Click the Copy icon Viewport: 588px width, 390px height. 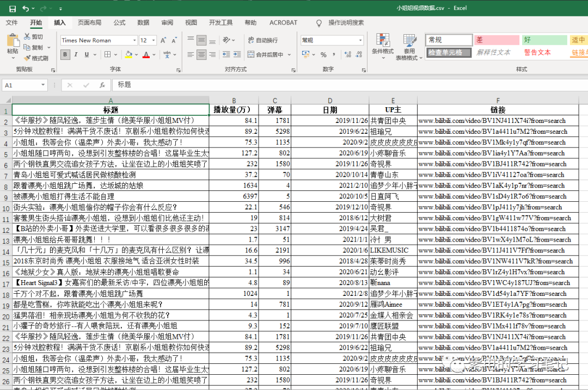point(27,47)
